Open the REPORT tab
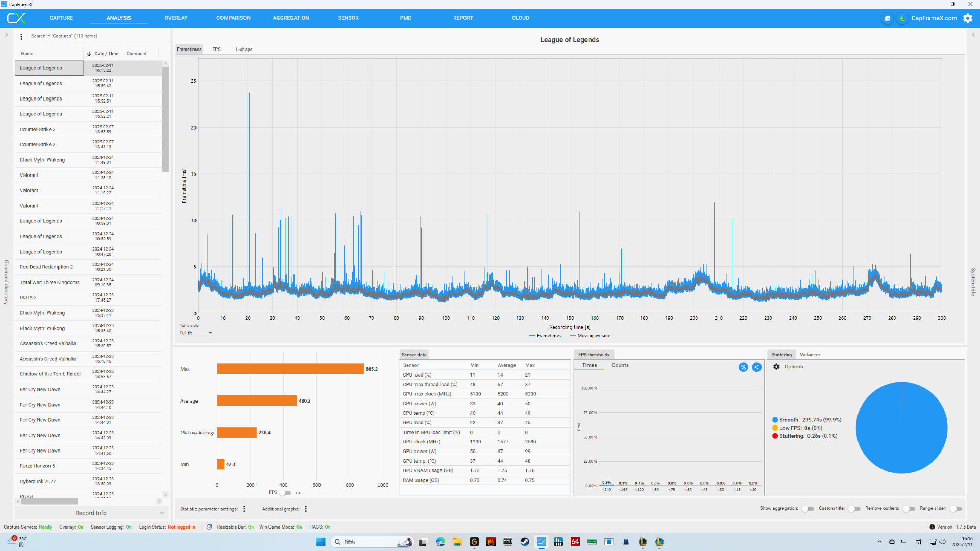This screenshot has height=551, width=980. click(463, 18)
